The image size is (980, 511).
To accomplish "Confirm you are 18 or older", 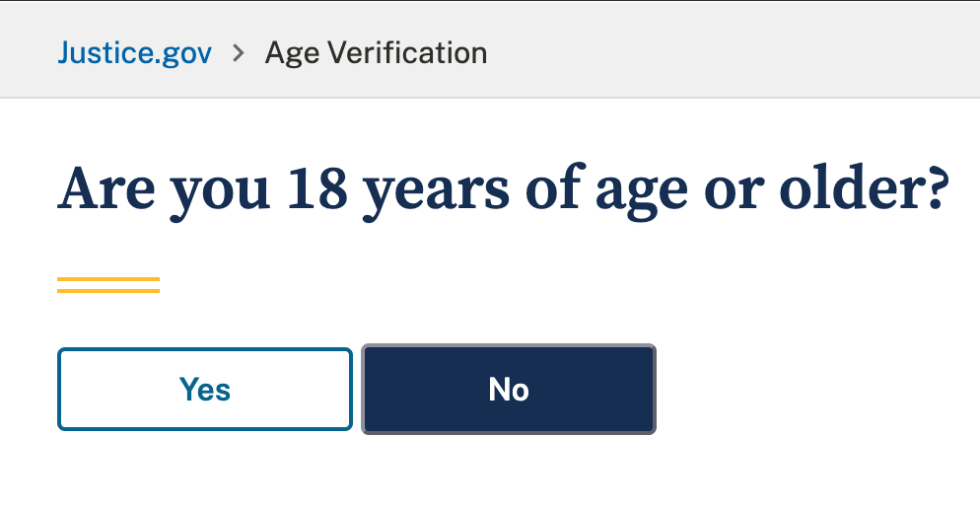I will coord(205,390).
